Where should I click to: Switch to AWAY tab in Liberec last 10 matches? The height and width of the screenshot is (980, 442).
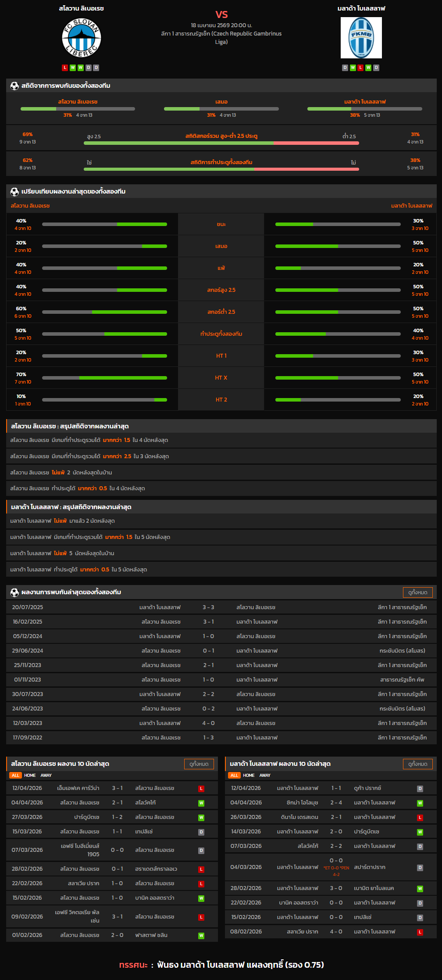coord(46,775)
